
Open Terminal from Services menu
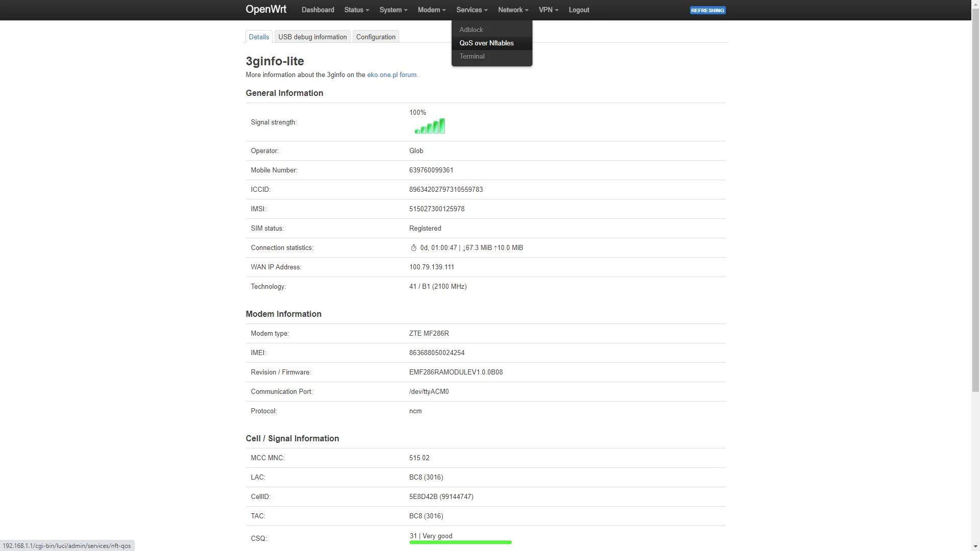492,56
